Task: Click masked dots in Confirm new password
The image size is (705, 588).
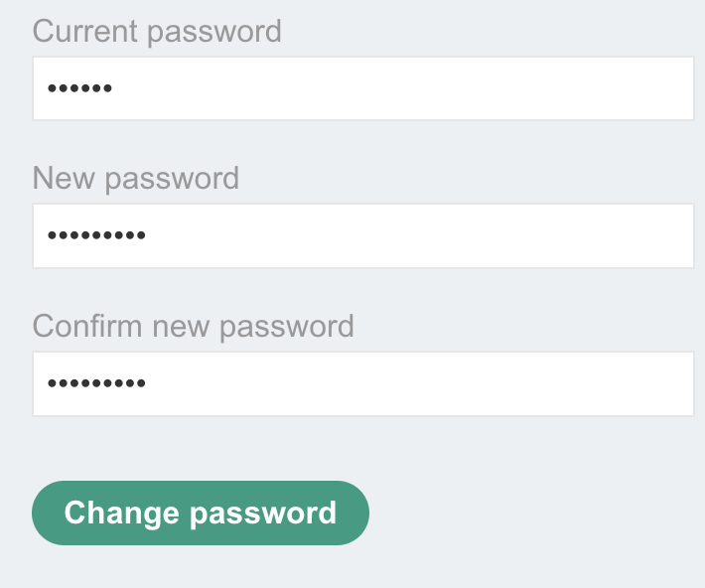Action: click(x=96, y=383)
